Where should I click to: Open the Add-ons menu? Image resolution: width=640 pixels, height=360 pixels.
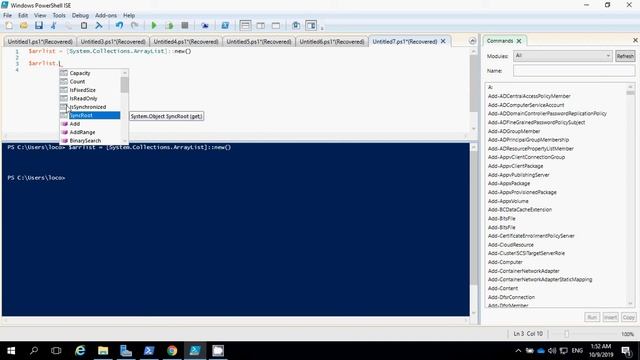coord(106,16)
